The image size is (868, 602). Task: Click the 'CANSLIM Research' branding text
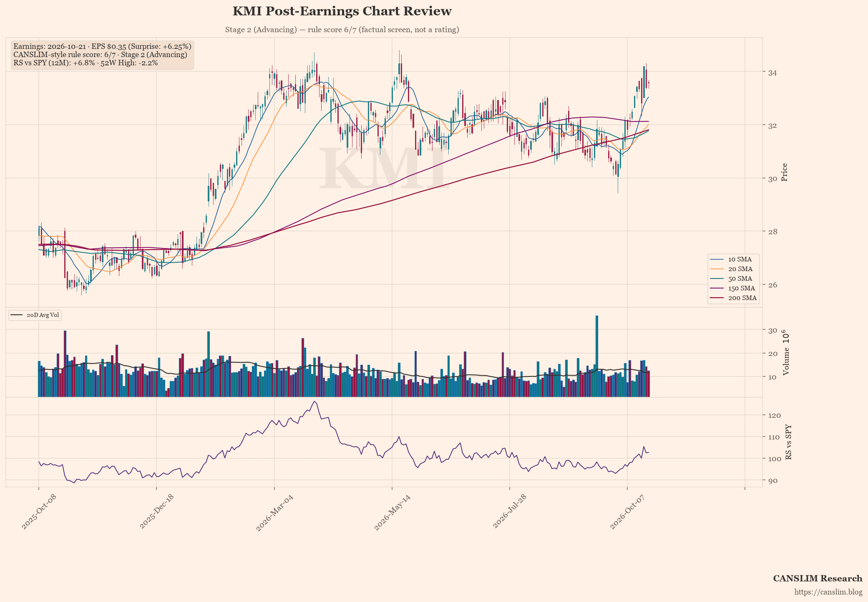tap(818, 579)
